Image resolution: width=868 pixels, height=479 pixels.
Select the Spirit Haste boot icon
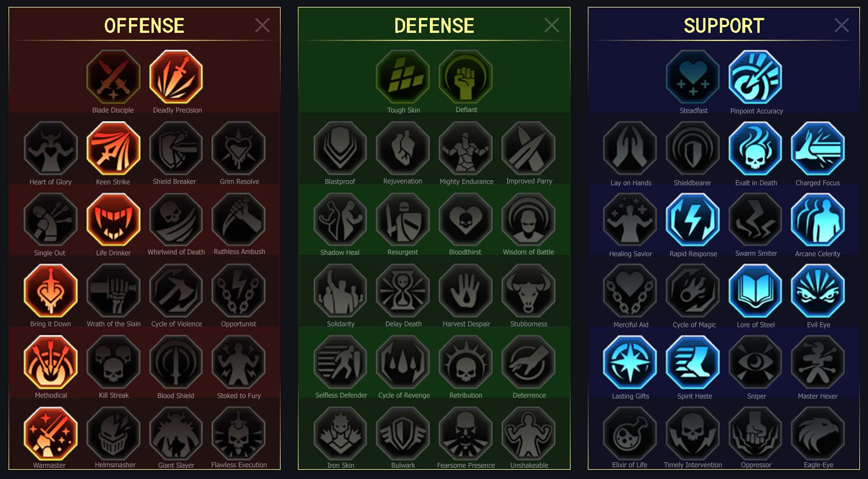tap(693, 362)
